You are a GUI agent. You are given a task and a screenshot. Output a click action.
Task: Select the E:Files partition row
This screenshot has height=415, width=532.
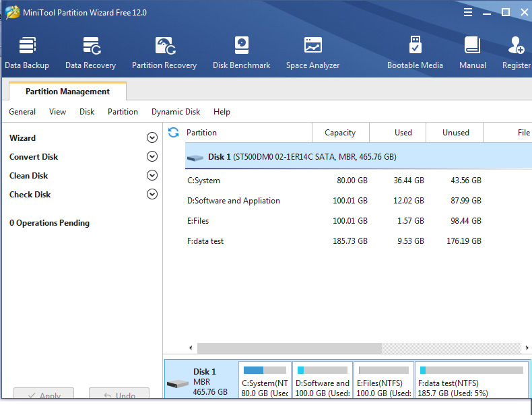click(358, 221)
